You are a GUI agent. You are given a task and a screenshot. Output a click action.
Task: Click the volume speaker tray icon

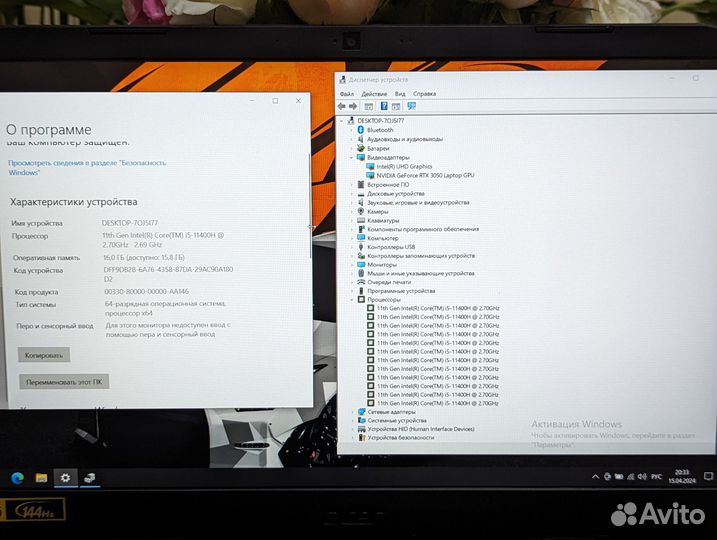pos(642,476)
